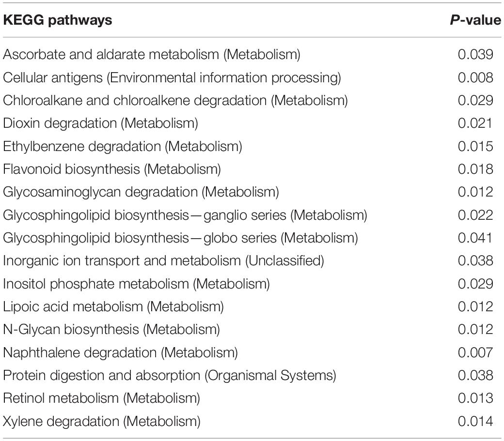Screen dimensions: 504x441
Task: Click Chloroalkane and chloroalkene degradation entry
Action: (x=175, y=101)
